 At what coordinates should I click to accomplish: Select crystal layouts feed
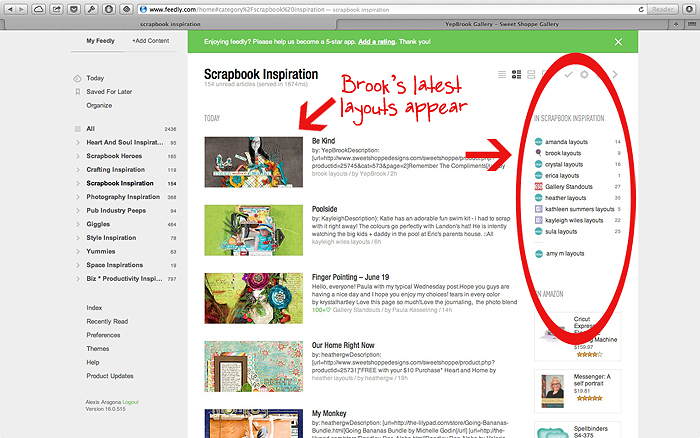coord(564,164)
